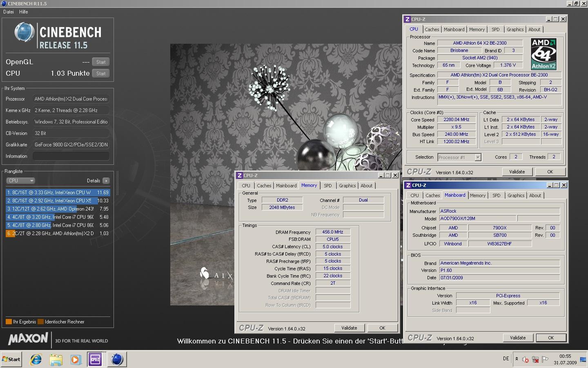Click the Core Speed 2280.04 MHz value

(x=457, y=120)
